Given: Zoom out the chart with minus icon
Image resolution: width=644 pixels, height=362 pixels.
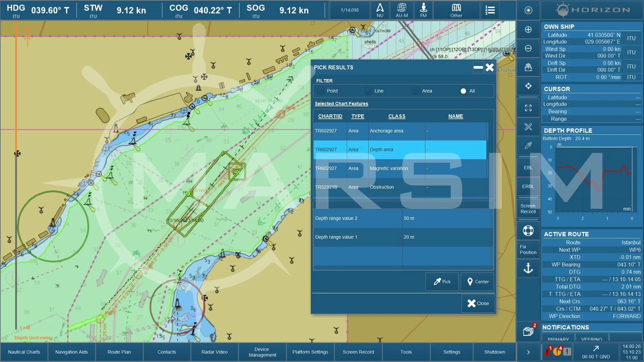Looking at the screenshot, I should point(528,48).
